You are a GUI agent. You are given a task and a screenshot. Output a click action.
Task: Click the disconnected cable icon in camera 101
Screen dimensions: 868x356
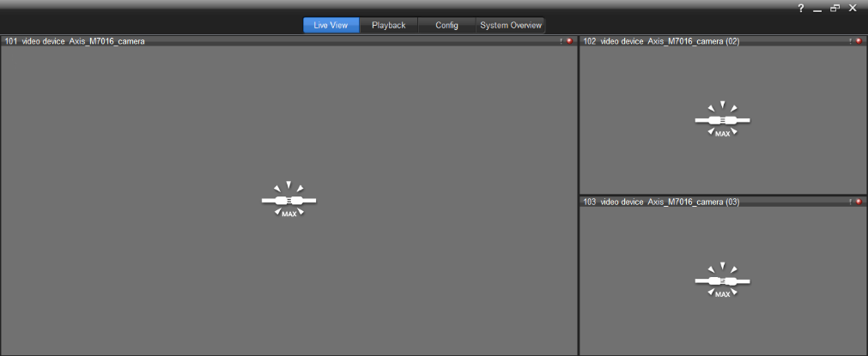[x=288, y=200]
